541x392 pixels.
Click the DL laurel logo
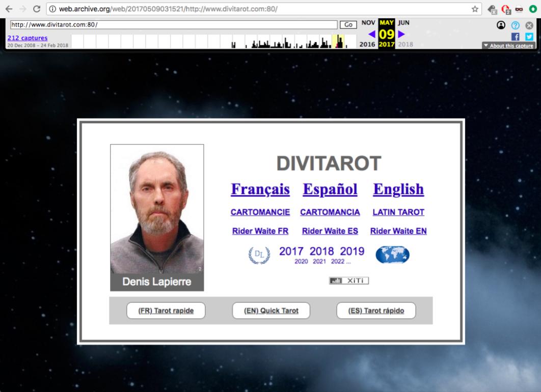click(259, 255)
